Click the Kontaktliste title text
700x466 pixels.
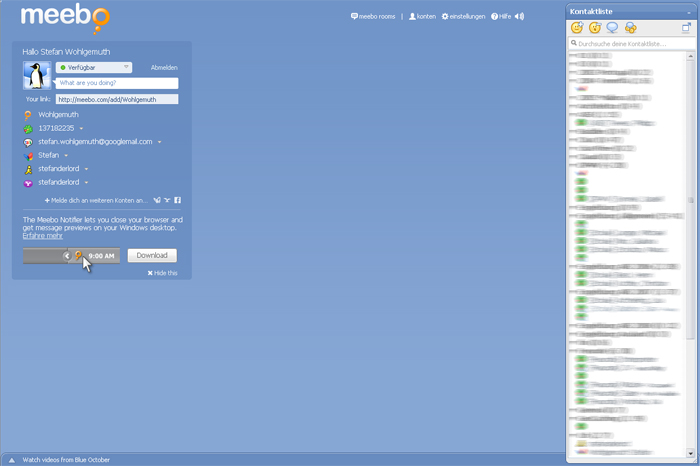click(x=591, y=12)
